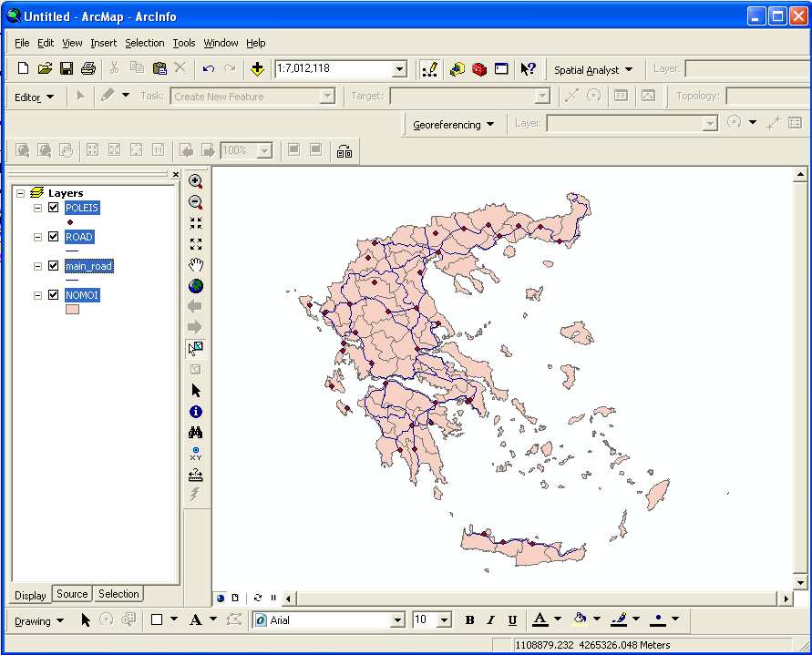The width and height of the screenshot is (812, 655).
Task: Open the font size dropdown
Action: pyautogui.click(x=445, y=619)
